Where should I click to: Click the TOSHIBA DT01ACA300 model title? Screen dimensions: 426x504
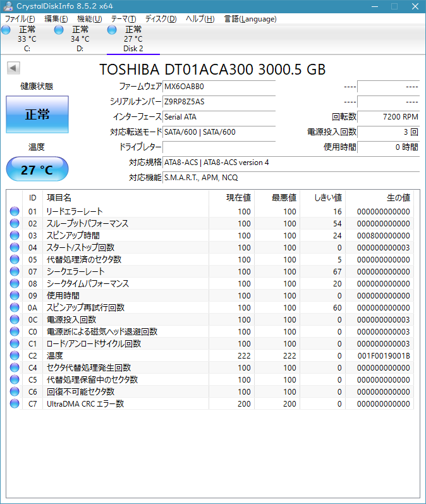tap(212, 70)
